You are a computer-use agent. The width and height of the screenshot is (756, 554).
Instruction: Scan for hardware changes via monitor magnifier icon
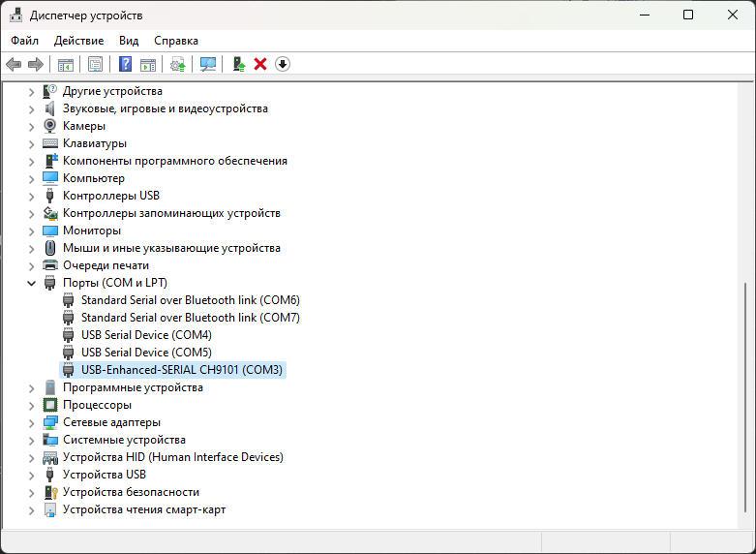208,64
